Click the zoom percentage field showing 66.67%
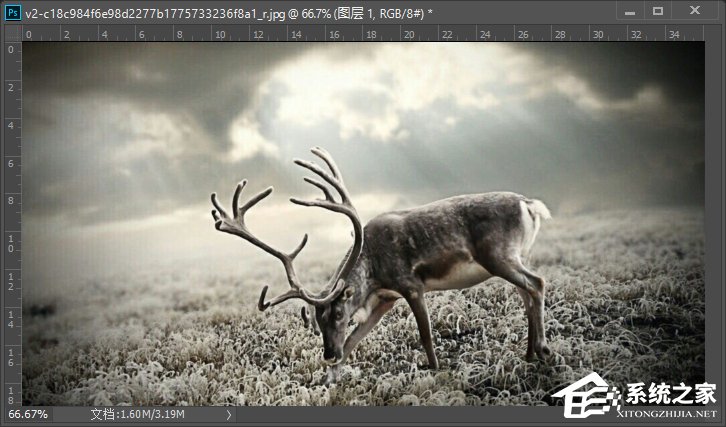This screenshot has height=427, width=726. point(26,414)
